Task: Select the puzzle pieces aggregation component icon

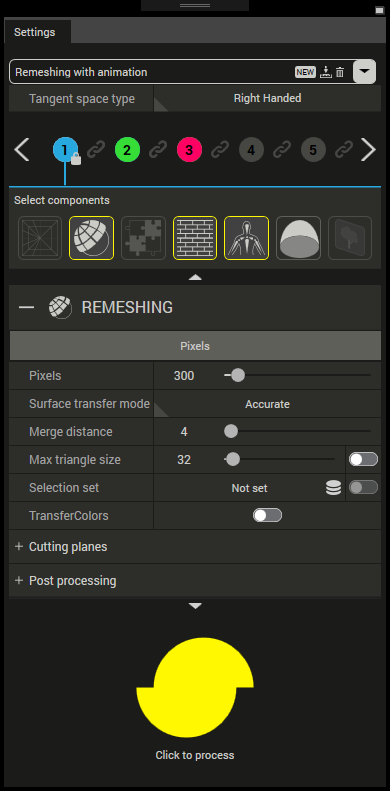Action: (x=143, y=238)
